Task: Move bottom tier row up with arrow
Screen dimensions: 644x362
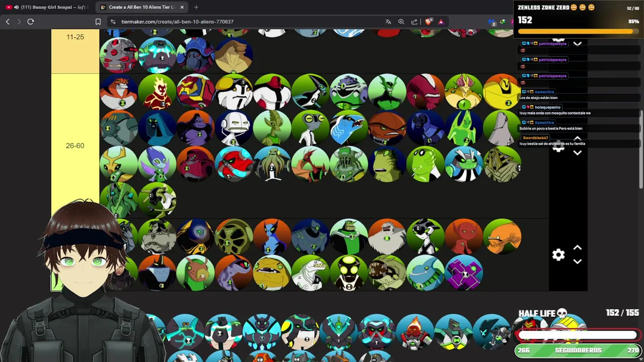Action: tap(578, 248)
